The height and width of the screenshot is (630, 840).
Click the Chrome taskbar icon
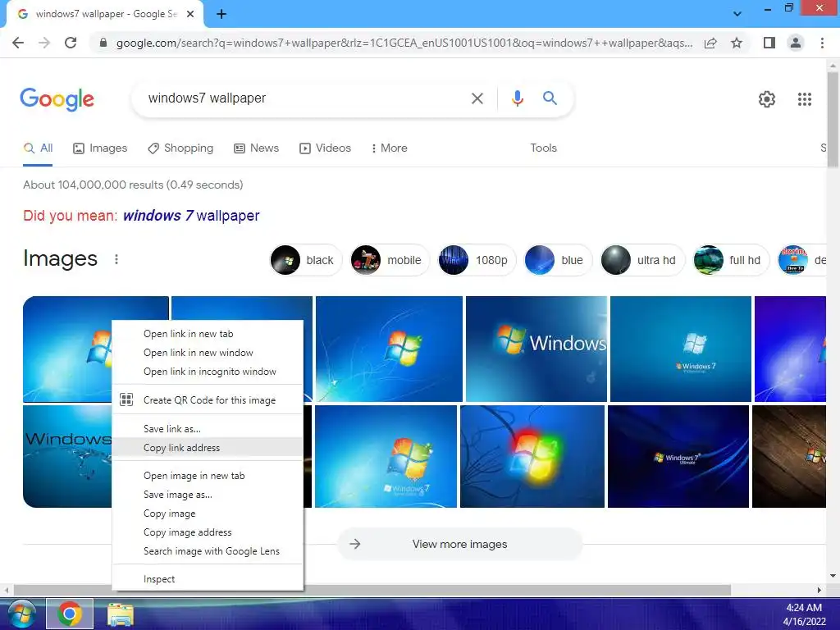70,614
